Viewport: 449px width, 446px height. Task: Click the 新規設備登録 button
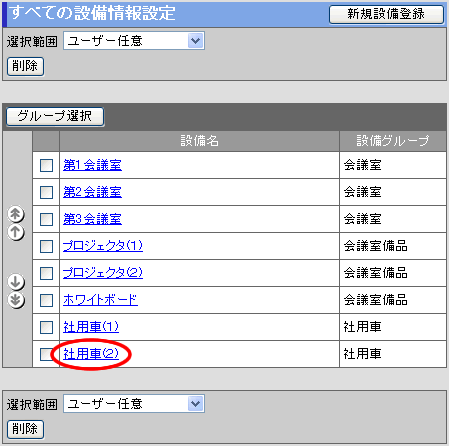click(386, 14)
